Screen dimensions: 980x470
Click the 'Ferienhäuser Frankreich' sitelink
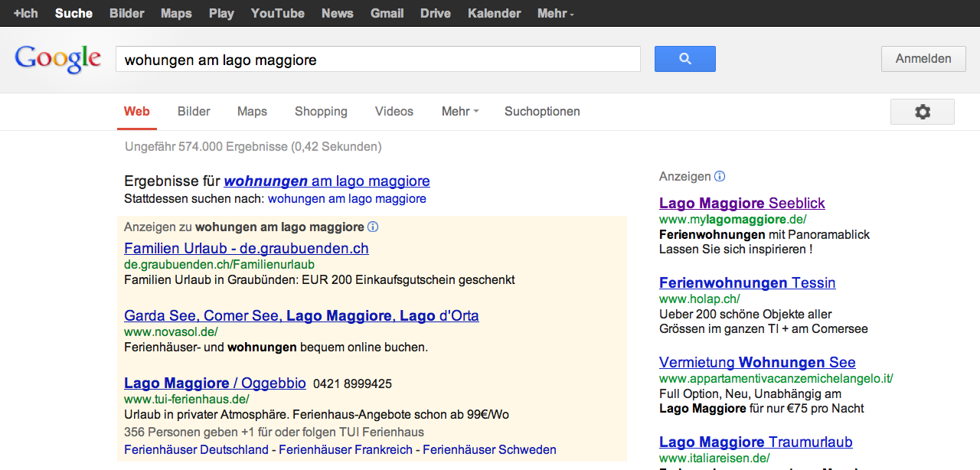click(x=345, y=450)
